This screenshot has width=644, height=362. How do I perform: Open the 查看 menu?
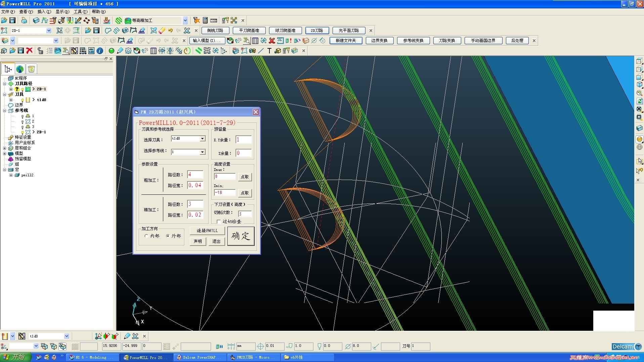click(x=26, y=12)
